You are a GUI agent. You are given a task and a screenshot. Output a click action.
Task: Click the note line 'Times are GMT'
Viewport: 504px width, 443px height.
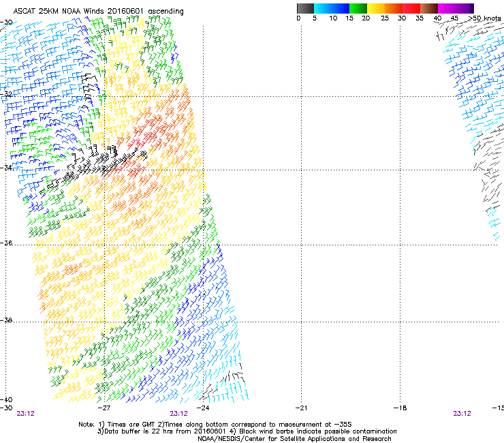pos(215,425)
